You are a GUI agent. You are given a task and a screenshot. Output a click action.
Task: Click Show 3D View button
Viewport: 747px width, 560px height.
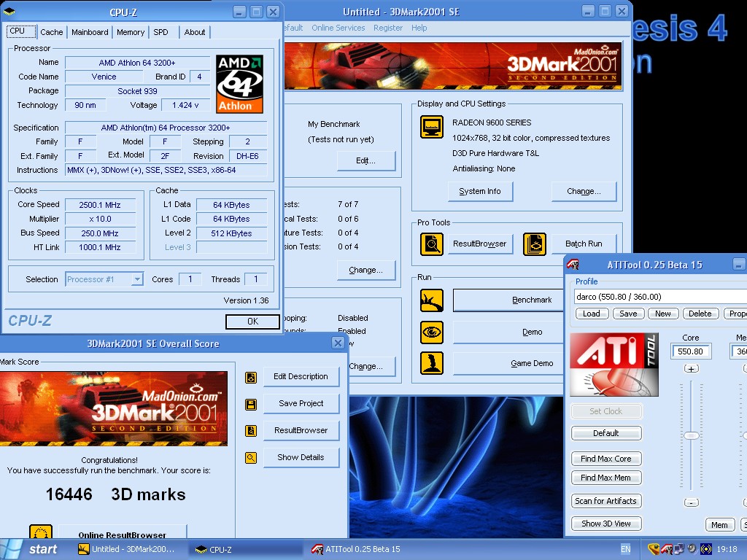point(606,524)
